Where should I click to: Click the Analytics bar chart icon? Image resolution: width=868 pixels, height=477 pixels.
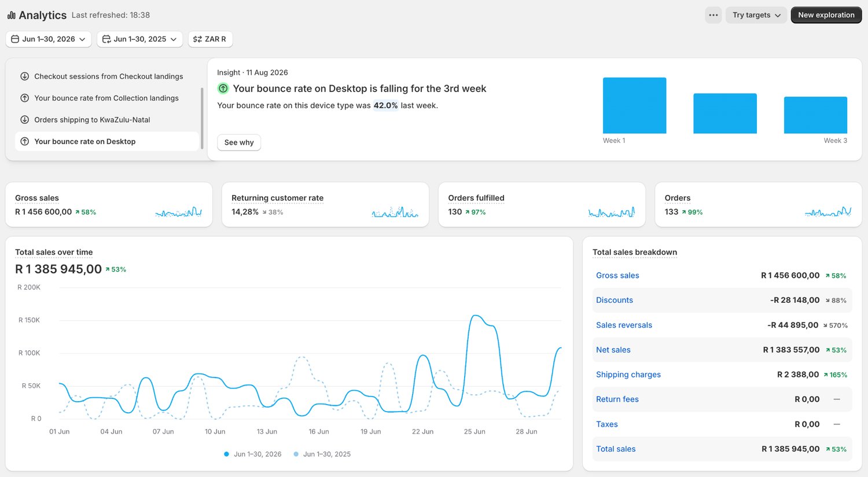coord(12,15)
